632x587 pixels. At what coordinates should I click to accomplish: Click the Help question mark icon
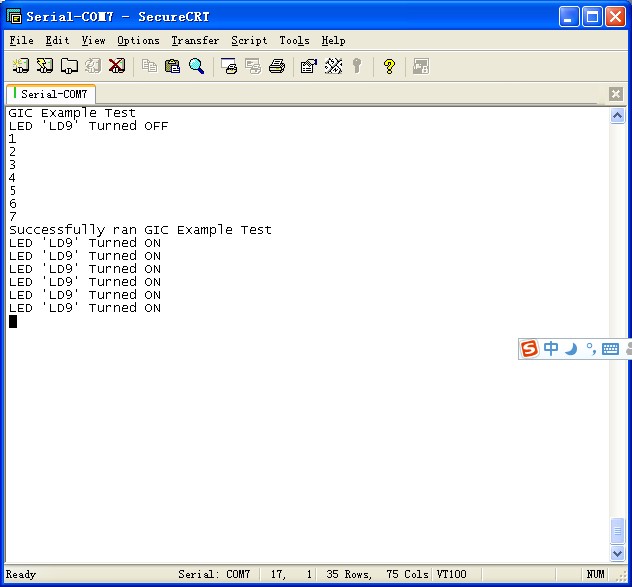click(x=389, y=66)
